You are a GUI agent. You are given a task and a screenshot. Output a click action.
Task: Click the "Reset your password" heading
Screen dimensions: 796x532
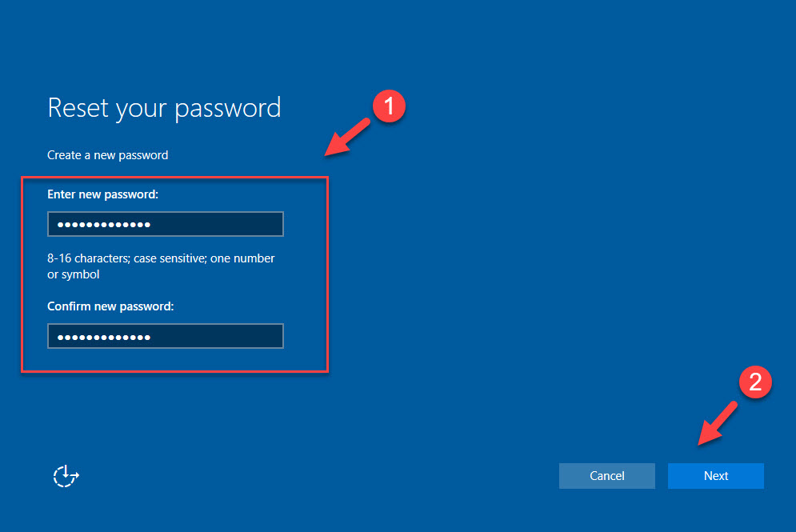[x=164, y=108]
